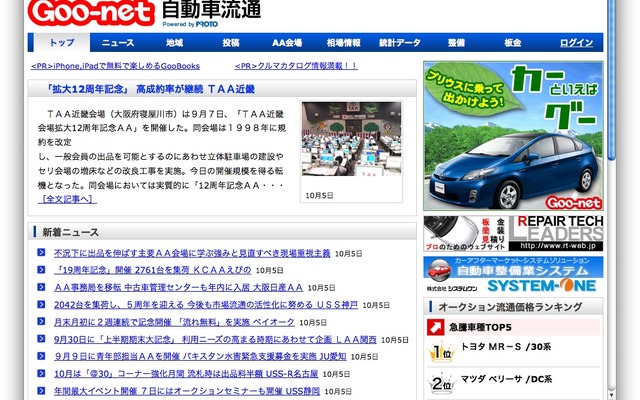Click arrow icon beside USS静岡 news
Viewport: 640px width, 400px height.
point(41,391)
